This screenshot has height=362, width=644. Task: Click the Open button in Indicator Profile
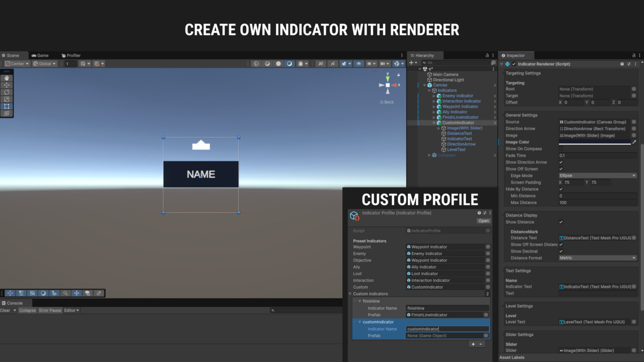pos(484,221)
